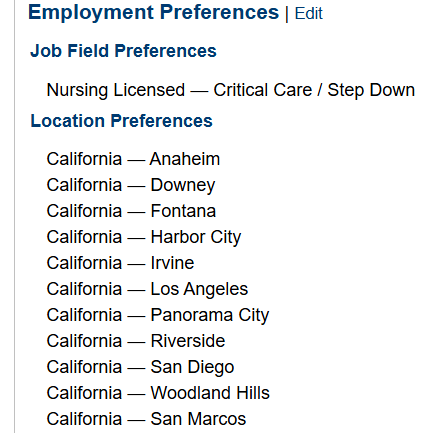
Task: Click the Location Preferences subheading
Action: pos(121,121)
